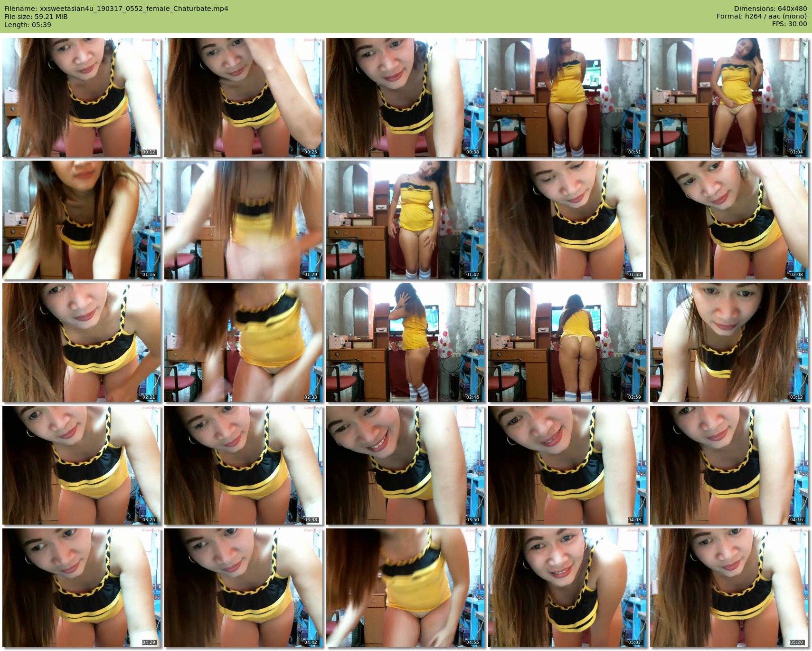This screenshot has width=812, height=651.
Task: Click the frame at 03:12
Action: click(x=729, y=343)
